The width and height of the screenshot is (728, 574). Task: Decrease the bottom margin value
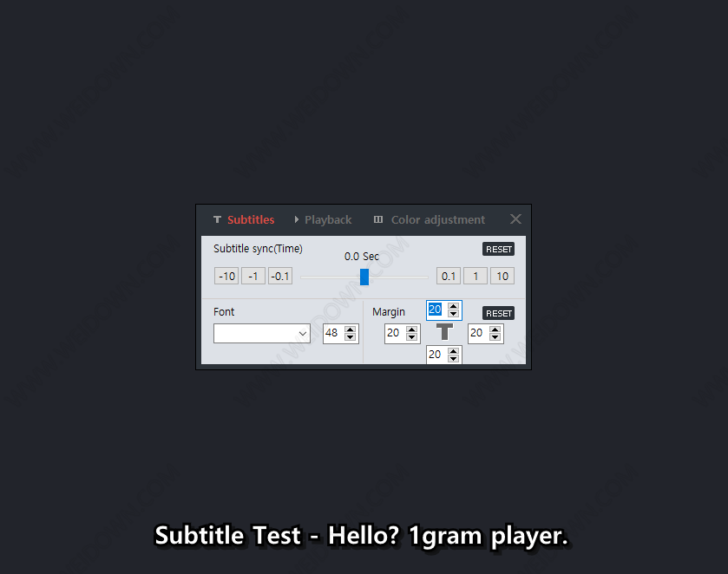[454, 359]
